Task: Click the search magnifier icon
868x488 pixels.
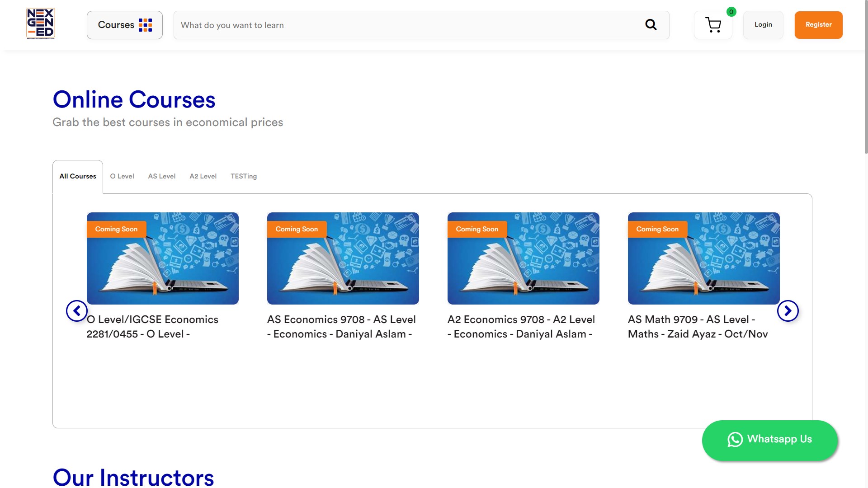Action: [651, 25]
